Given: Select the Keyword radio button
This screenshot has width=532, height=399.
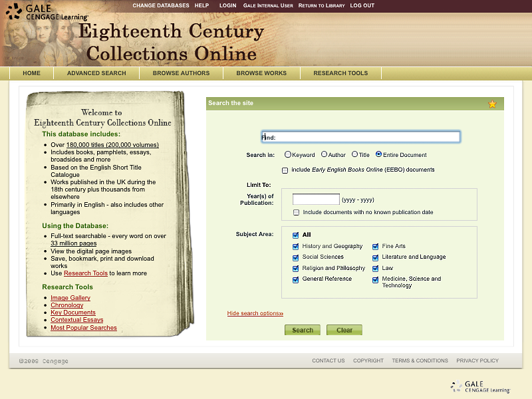Looking at the screenshot, I should (x=288, y=154).
